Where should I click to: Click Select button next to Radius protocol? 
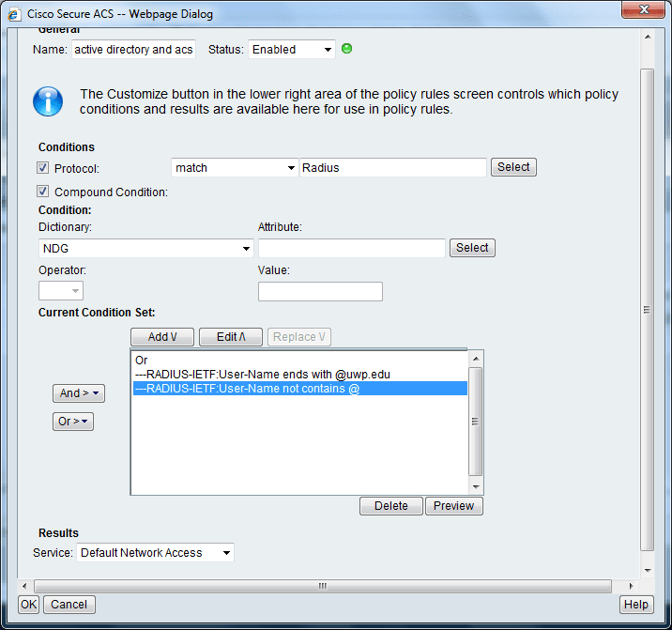[513, 167]
